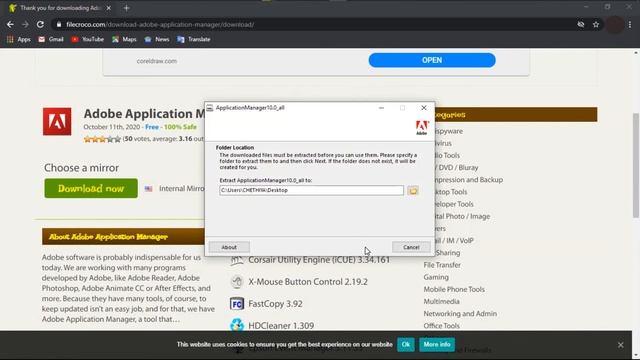Image resolution: width=640 pixels, height=360 pixels.
Task: Open X-Mouse Button Control 2.19.2 link
Action: [308, 282]
